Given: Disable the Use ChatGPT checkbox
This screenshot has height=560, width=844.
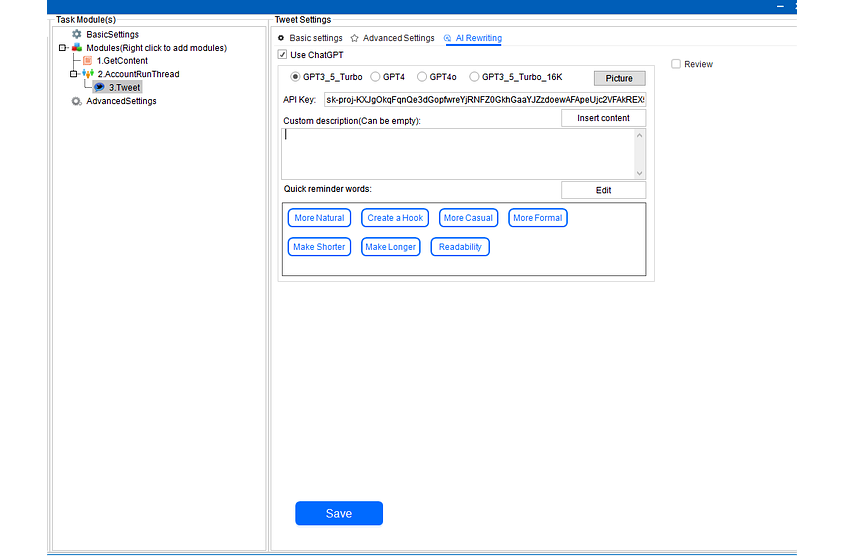Looking at the screenshot, I should (282, 55).
